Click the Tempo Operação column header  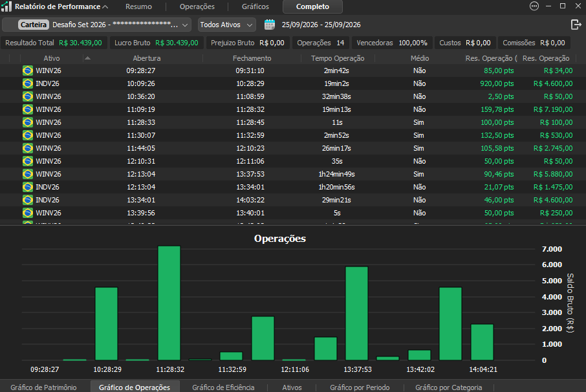pos(338,58)
